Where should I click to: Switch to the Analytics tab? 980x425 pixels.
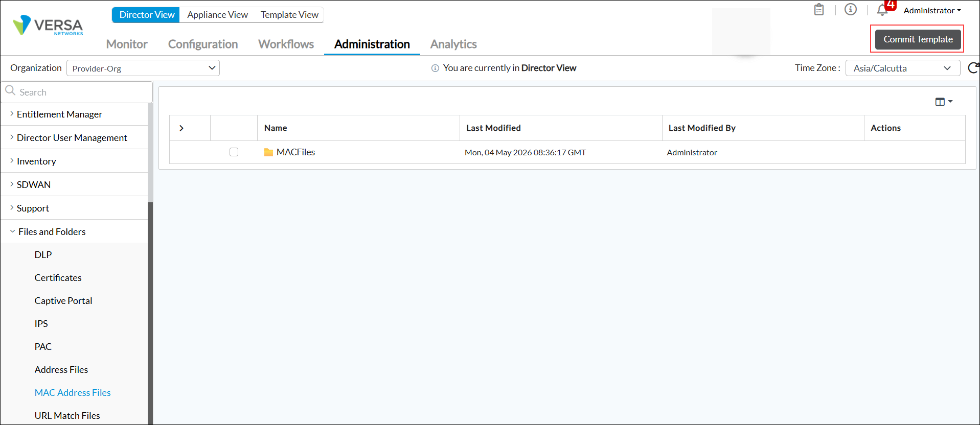tap(453, 44)
